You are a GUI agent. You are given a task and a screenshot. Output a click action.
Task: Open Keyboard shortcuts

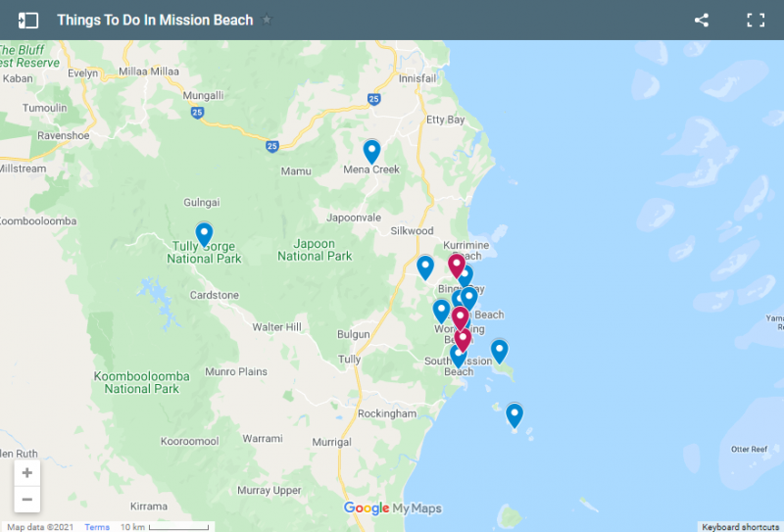tap(740, 527)
